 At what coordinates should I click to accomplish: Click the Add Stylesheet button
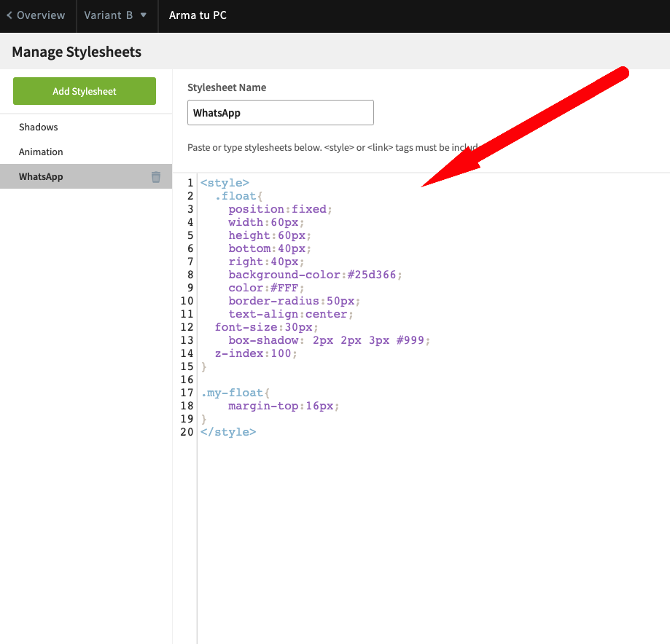[85, 91]
